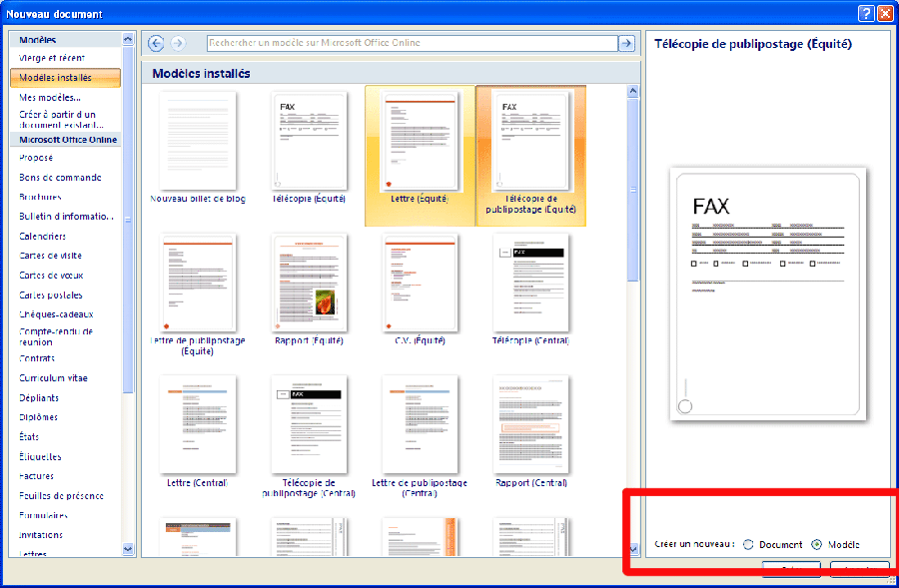Click the back navigation arrow
The image size is (899, 588).
point(156,43)
